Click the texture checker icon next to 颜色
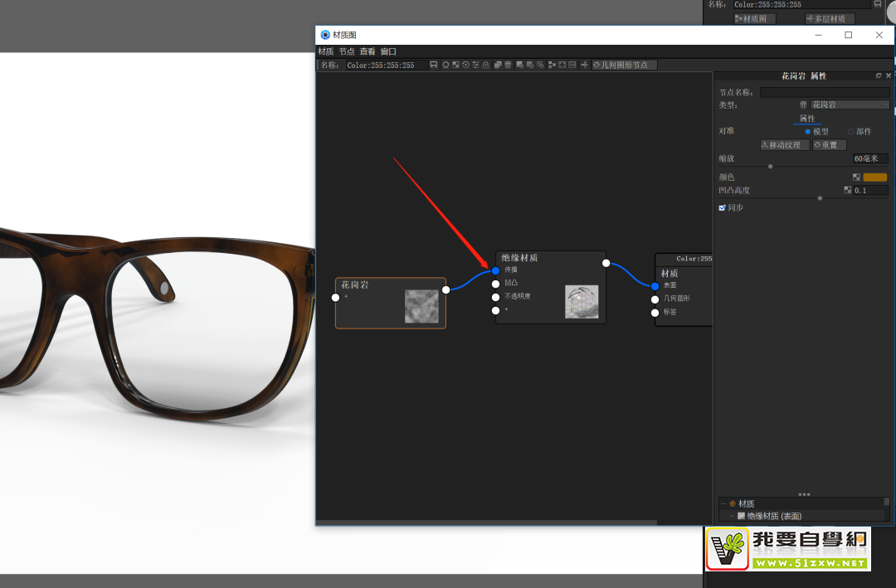This screenshot has width=896, height=588. (x=856, y=177)
